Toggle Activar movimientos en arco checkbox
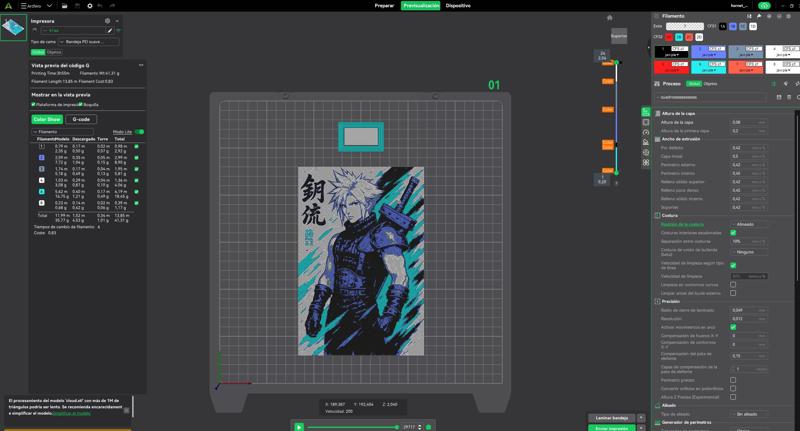 (x=733, y=327)
